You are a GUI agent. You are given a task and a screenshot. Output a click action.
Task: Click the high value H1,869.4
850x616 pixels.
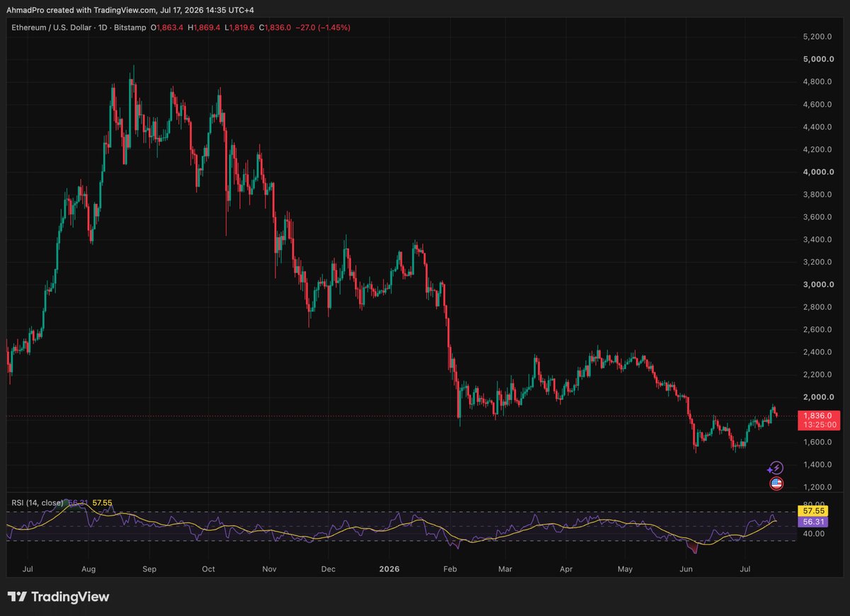point(205,27)
